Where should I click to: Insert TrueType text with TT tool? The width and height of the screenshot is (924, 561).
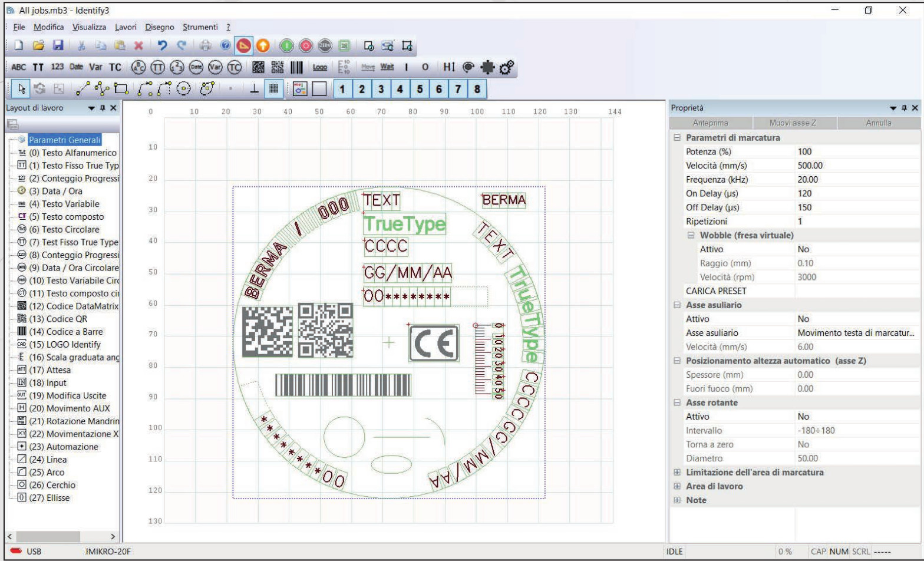point(38,67)
